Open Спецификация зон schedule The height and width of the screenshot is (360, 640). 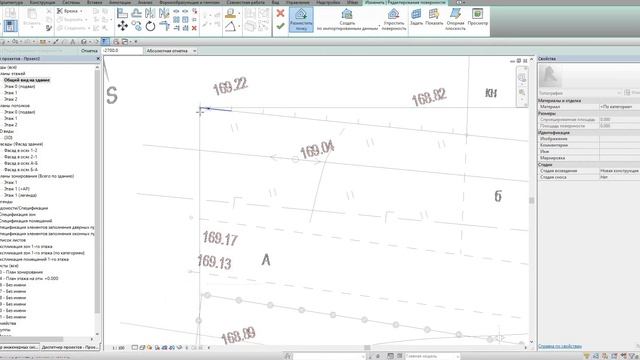click(x=18, y=214)
